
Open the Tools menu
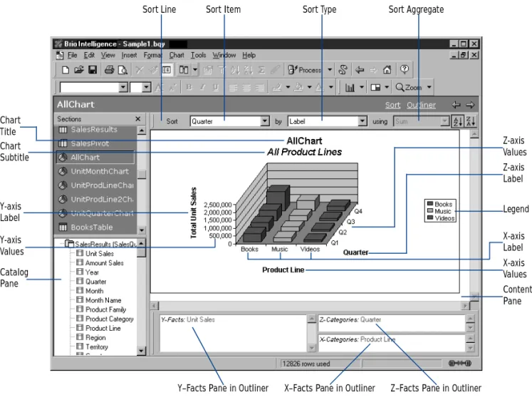(198, 55)
